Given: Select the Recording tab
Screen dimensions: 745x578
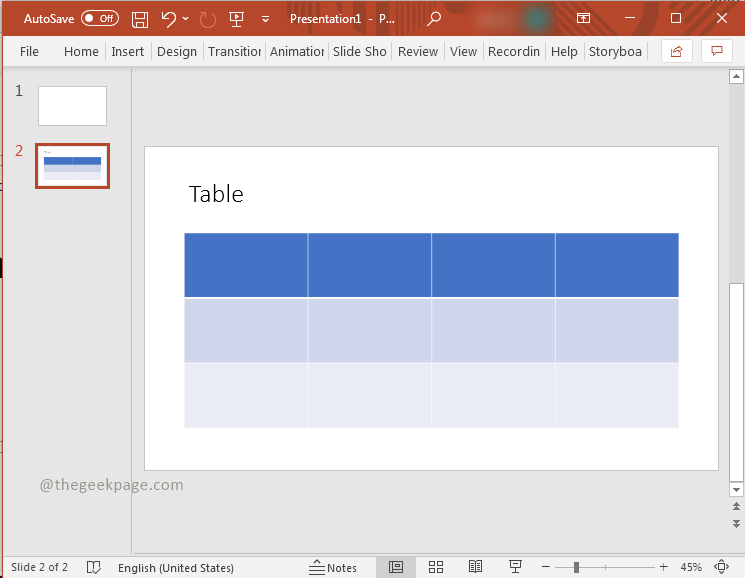Looking at the screenshot, I should 514,51.
